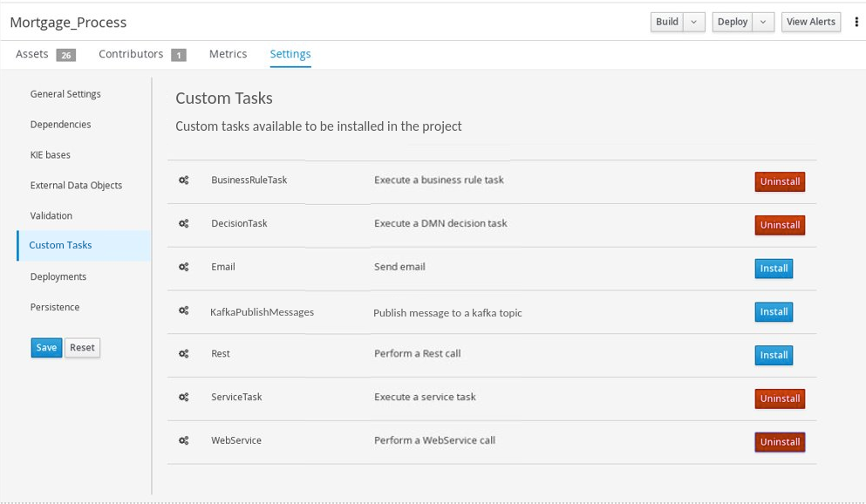Viewport: 866px width, 504px height.
Task: Click the gear icon beside ServiceTask
Action: pyautogui.click(x=184, y=398)
